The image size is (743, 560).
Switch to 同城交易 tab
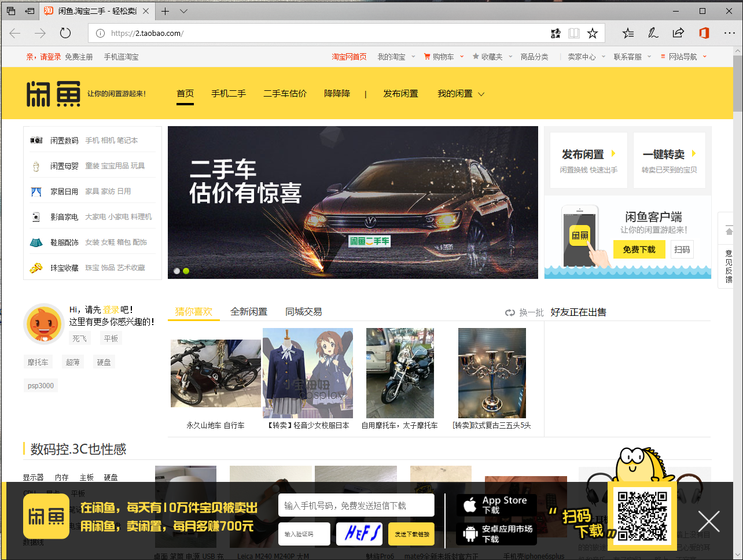tap(303, 312)
